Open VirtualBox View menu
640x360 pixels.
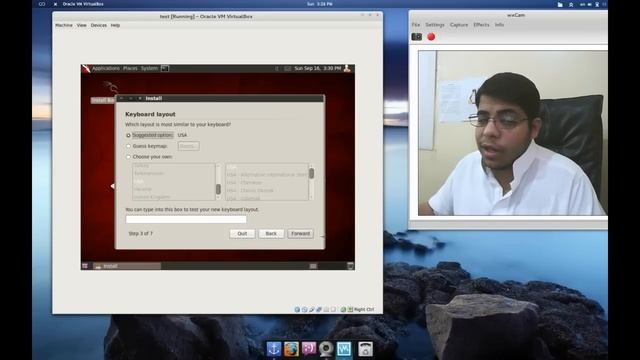click(82, 25)
